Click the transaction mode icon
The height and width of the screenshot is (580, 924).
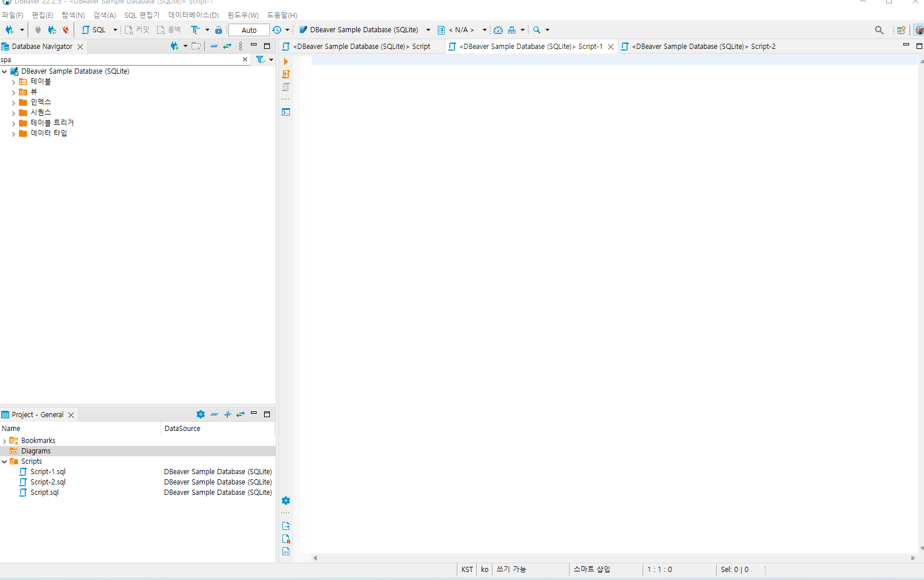point(195,30)
